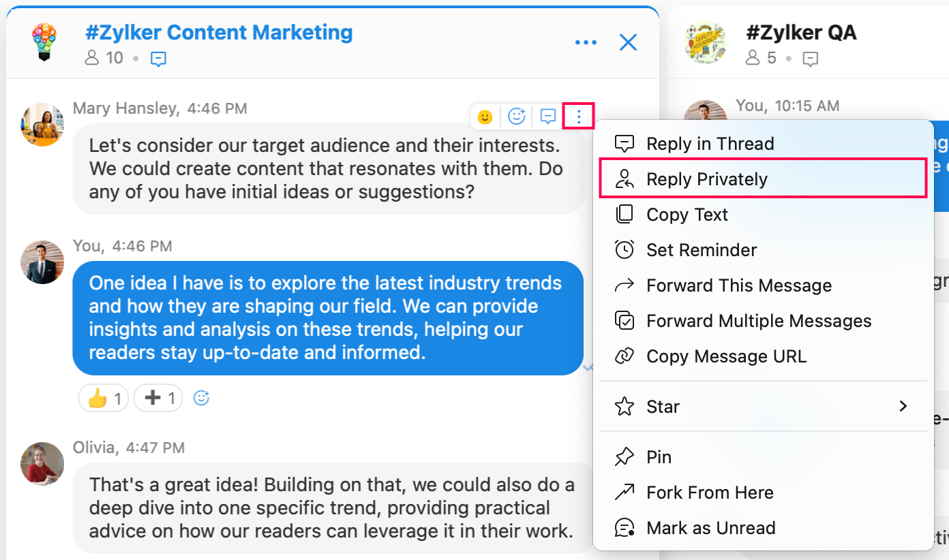
Task: Toggle the plus reaction on your message
Action: (158, 398)
